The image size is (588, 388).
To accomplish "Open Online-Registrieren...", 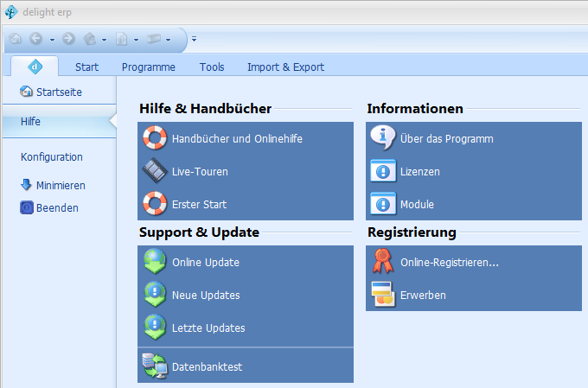I will click(x=474, y=262).
